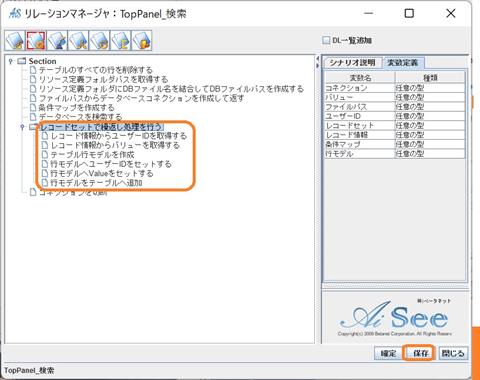
Task: Collapse the Section root node
Action: [x=11, y=61]
